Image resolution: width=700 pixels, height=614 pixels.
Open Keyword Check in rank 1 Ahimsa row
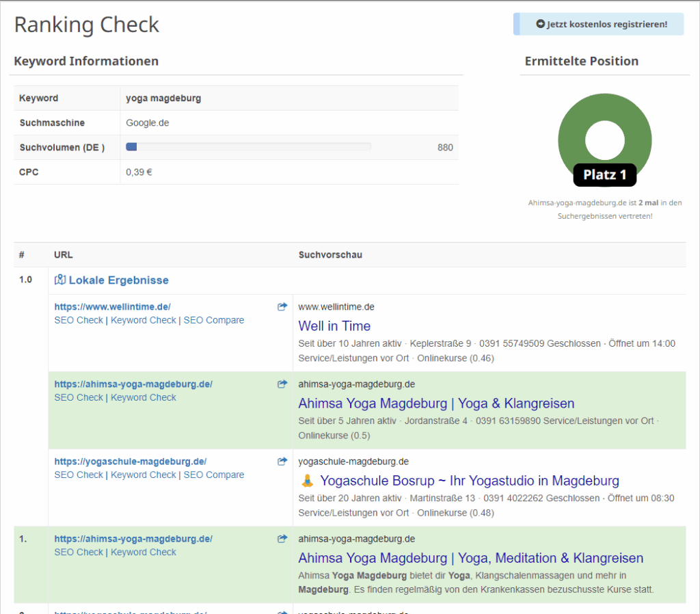click(144, 552)
